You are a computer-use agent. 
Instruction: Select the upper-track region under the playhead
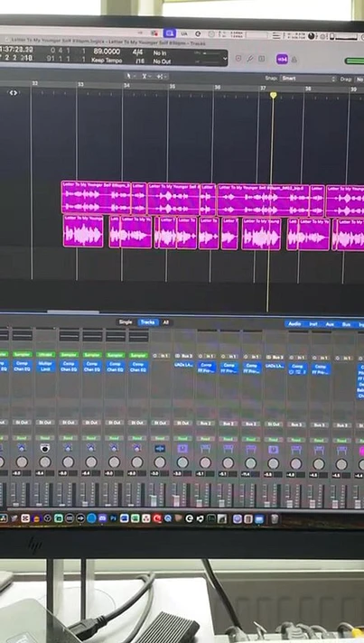click(x=263, y=200)
